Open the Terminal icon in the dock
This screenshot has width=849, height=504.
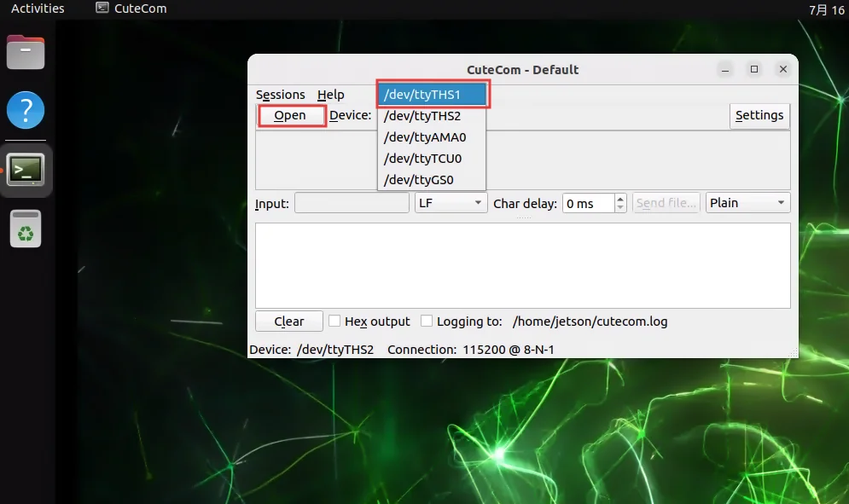(26, 170)
